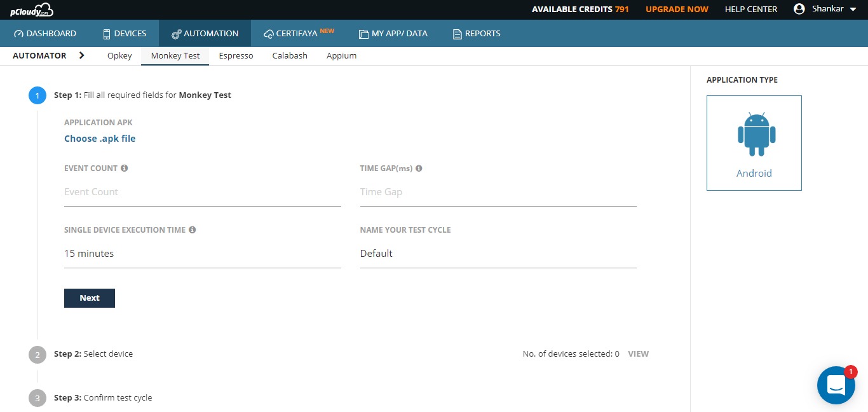
Task: Click the Next button
Action: 90,298
